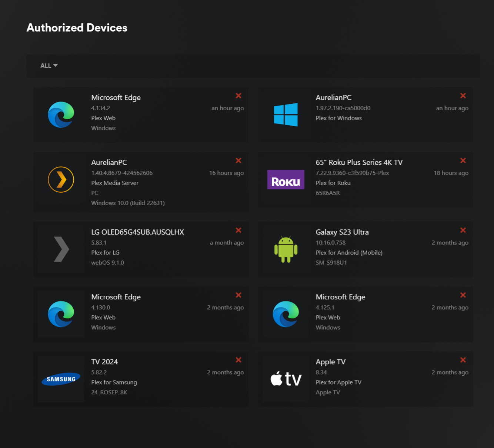Screen dimensions: 494x448
Task: Remove the Samsung TV 2024 device
Action: [238, 360]
